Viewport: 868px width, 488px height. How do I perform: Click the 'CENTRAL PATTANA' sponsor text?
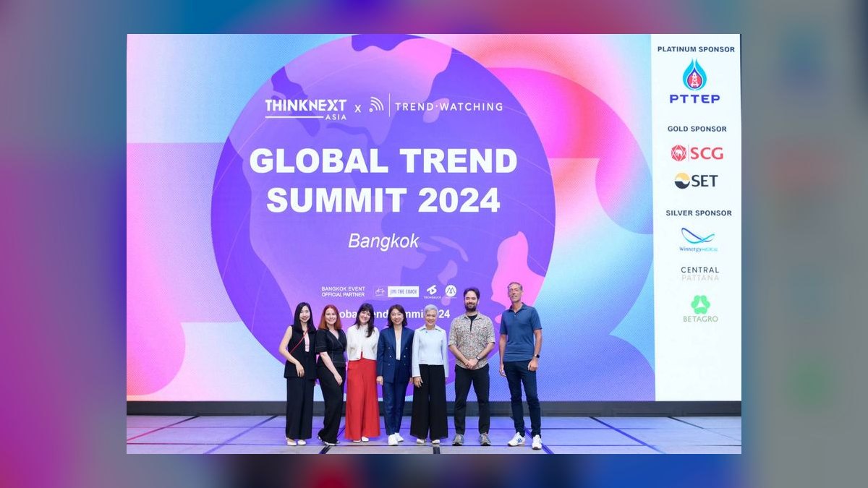(699, 273)
